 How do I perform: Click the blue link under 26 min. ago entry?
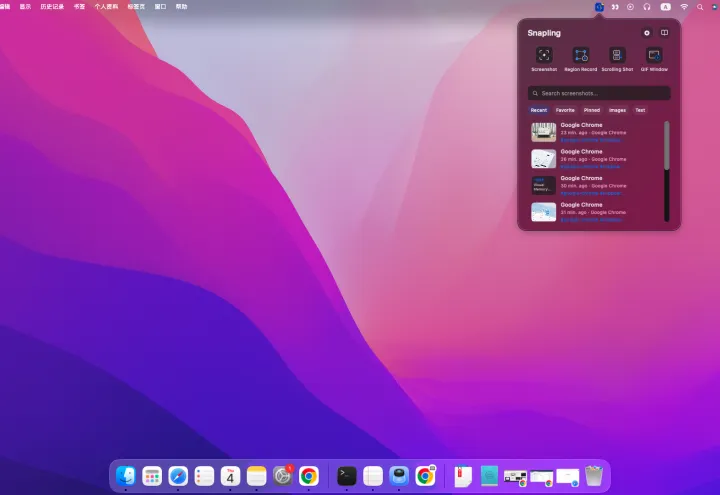tap(591, 167)
